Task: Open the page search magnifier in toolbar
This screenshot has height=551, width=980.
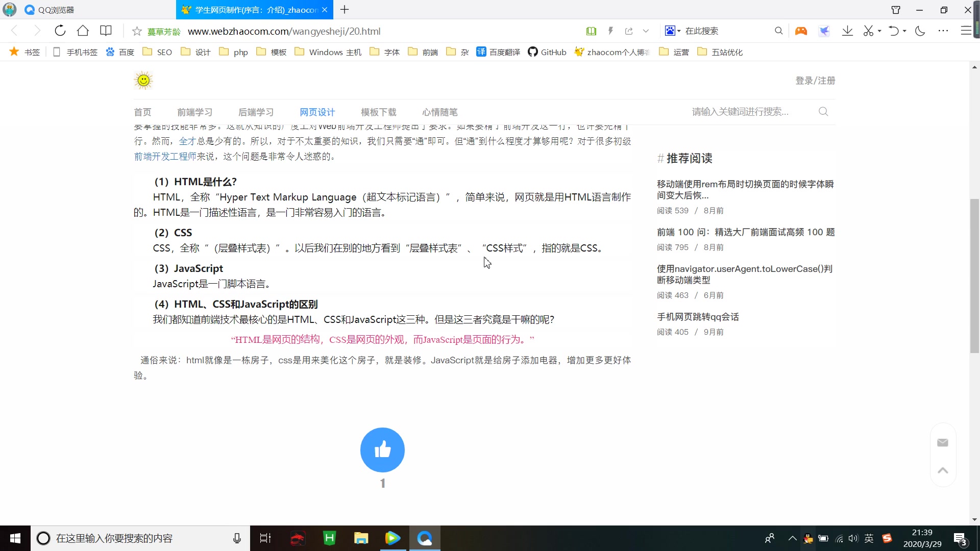Action: tap(778, 31)
